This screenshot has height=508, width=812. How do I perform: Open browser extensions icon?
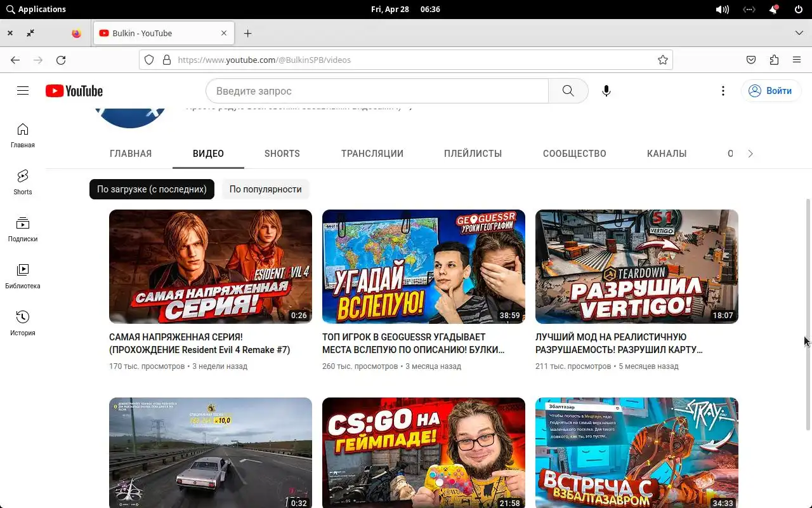point(774,60)
